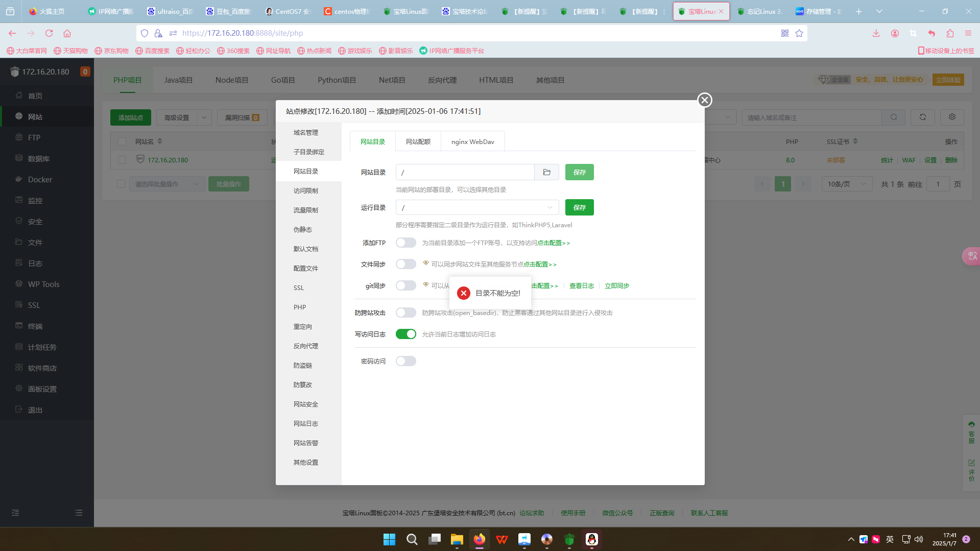Expand the run directory dropdown
980x551 pixels.
click(550, 207)
